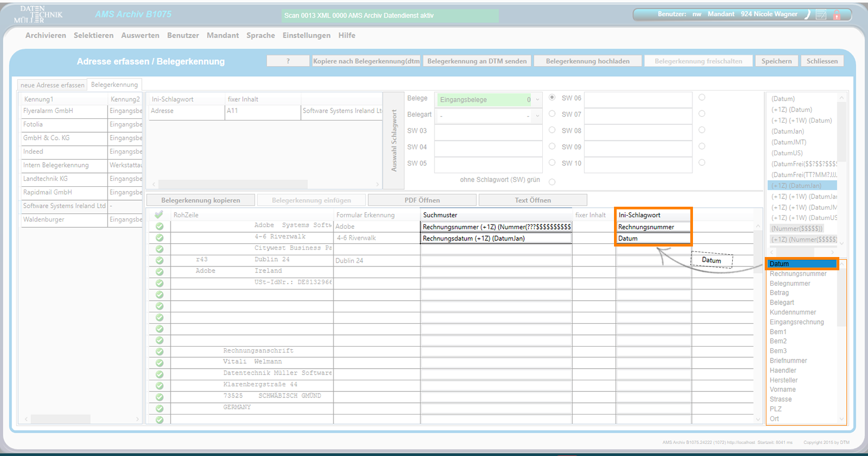Click the red padlock icon in user bar
This screenshot has height=456, width=868.
pos(837,15)
